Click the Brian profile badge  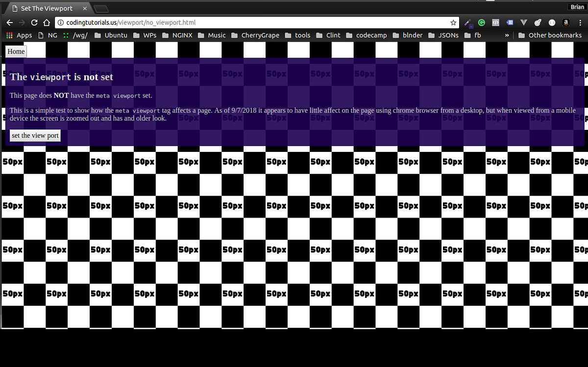pyautogui.click(x=577, y=6)
